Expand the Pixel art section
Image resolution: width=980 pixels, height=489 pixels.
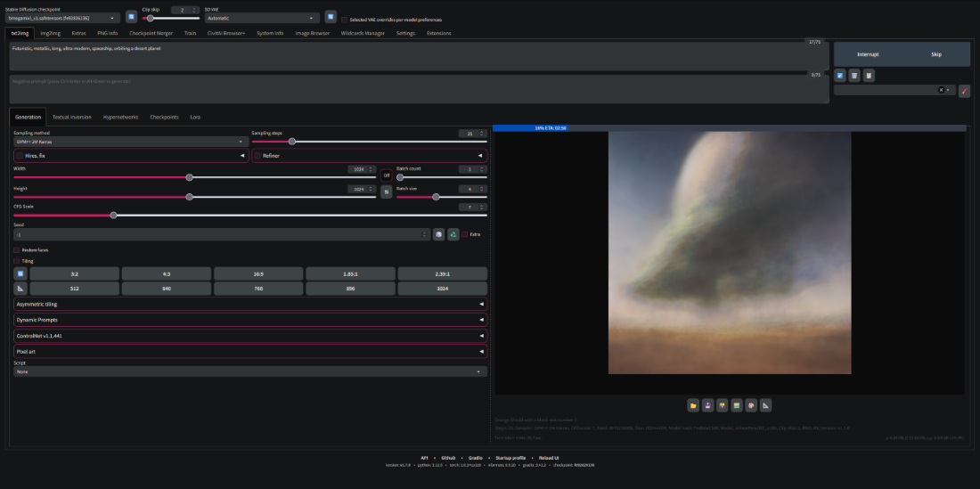click(250, 352)
